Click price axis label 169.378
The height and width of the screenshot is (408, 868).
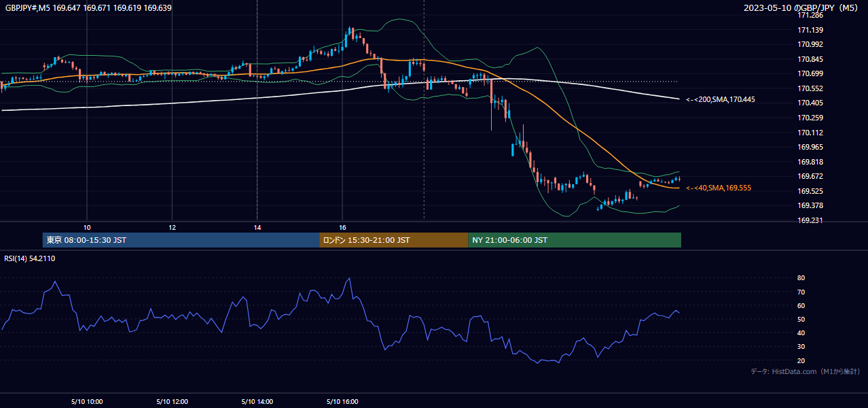pos(810,205)
